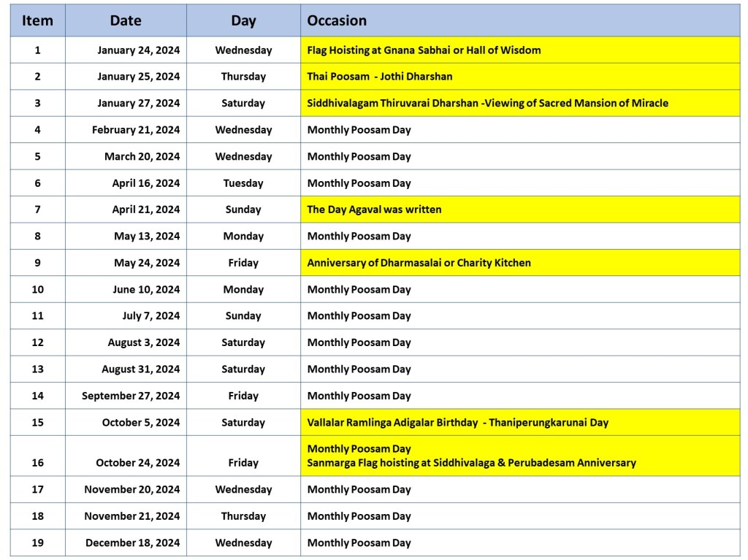Select the April 16, 2024 date cell
Screen dimensions: 748x560
pos(145,183)
